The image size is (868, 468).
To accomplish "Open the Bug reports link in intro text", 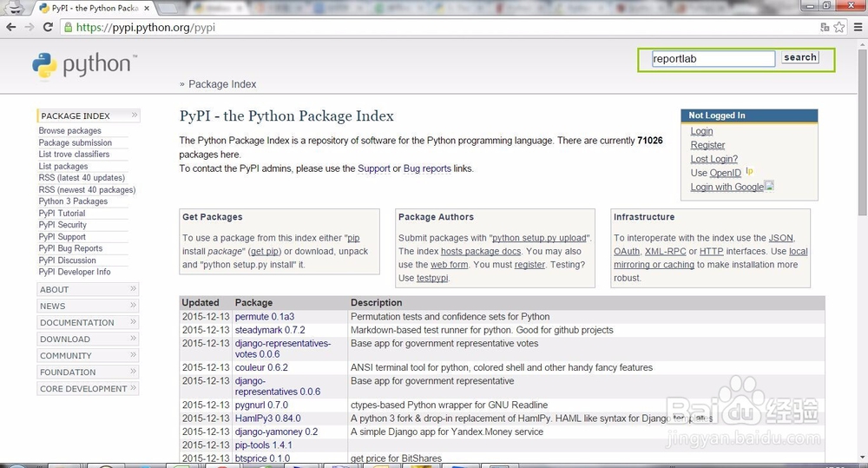I will 427,168.
